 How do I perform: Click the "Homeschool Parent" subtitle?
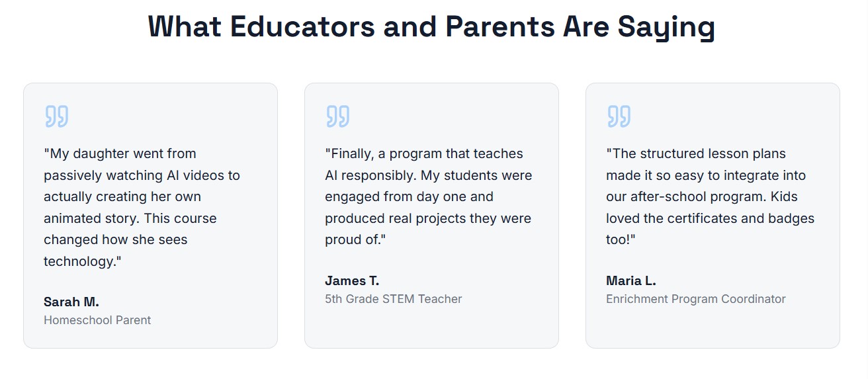pos(97,320)
